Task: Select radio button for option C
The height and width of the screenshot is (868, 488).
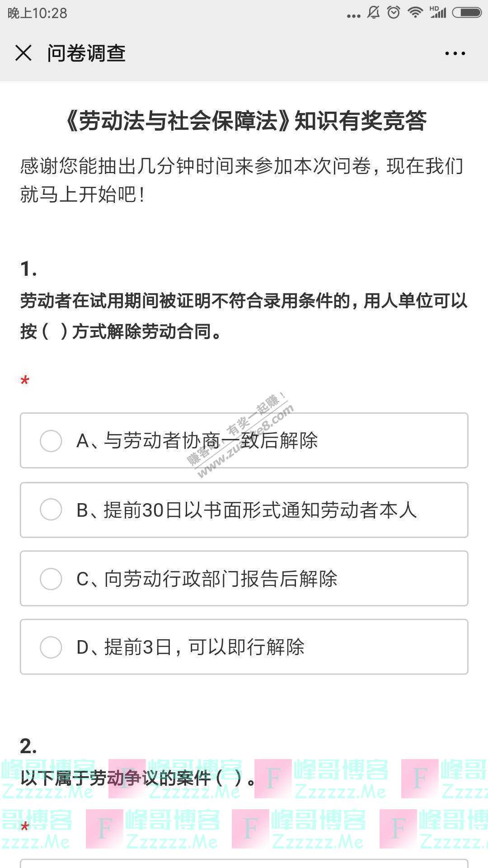Action: [x=51, y=579]
